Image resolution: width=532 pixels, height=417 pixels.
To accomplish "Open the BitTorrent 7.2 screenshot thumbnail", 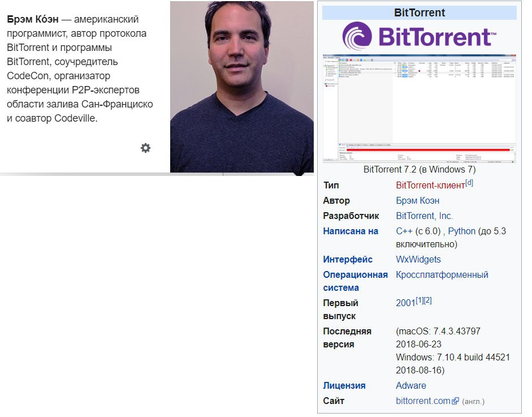I will pos(419,109).
